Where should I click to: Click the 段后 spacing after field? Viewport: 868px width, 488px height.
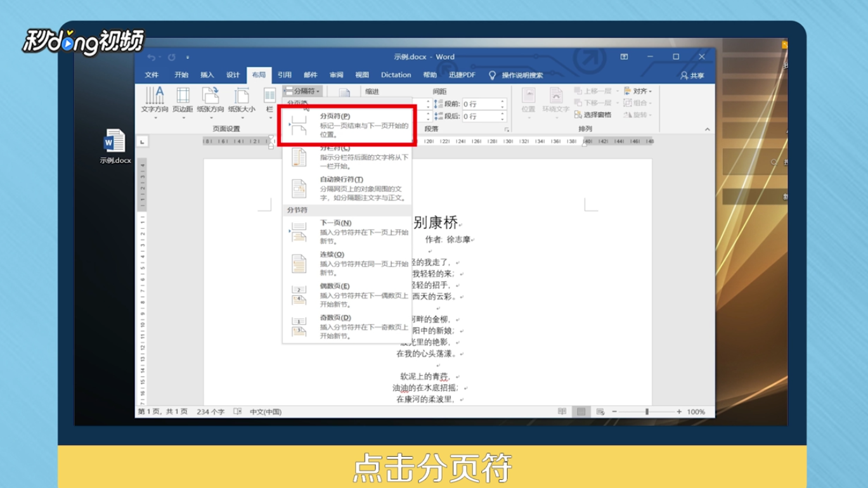(x=484, y=116)
